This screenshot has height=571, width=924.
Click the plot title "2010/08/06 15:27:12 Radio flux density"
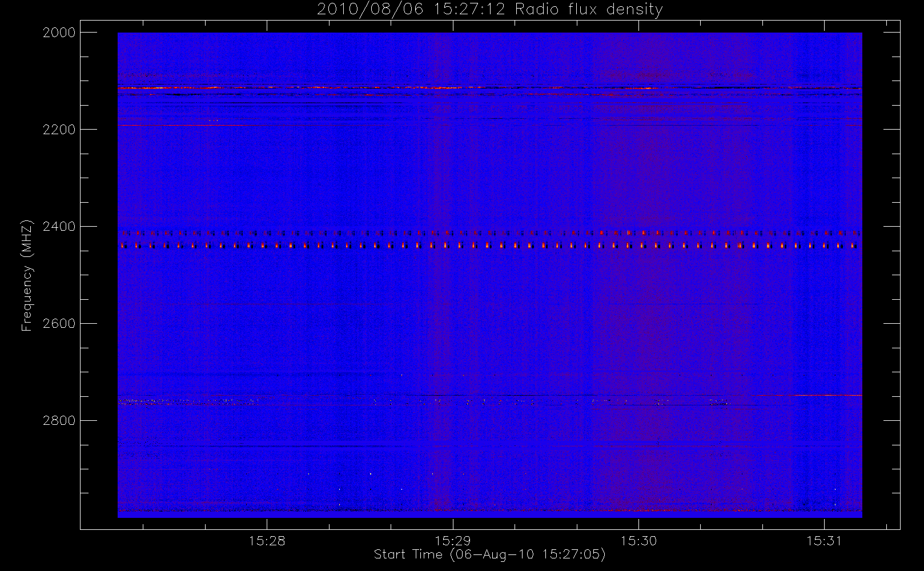pos(490,10)
